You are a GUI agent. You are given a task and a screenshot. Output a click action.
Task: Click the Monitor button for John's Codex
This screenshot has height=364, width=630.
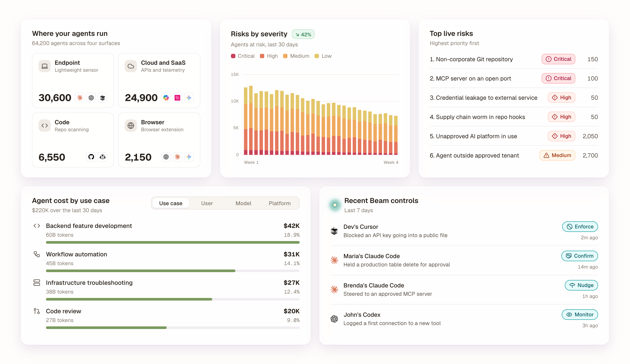pos(580,315)
